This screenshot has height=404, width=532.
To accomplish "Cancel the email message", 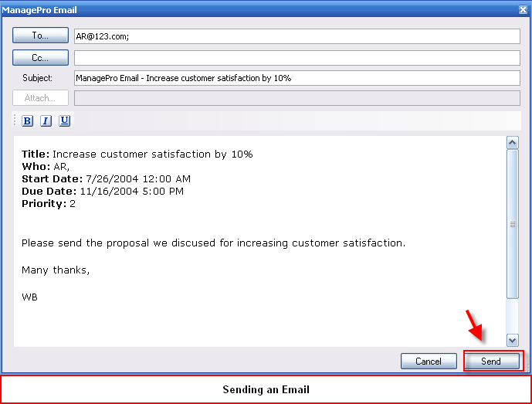I will (429, 362).
